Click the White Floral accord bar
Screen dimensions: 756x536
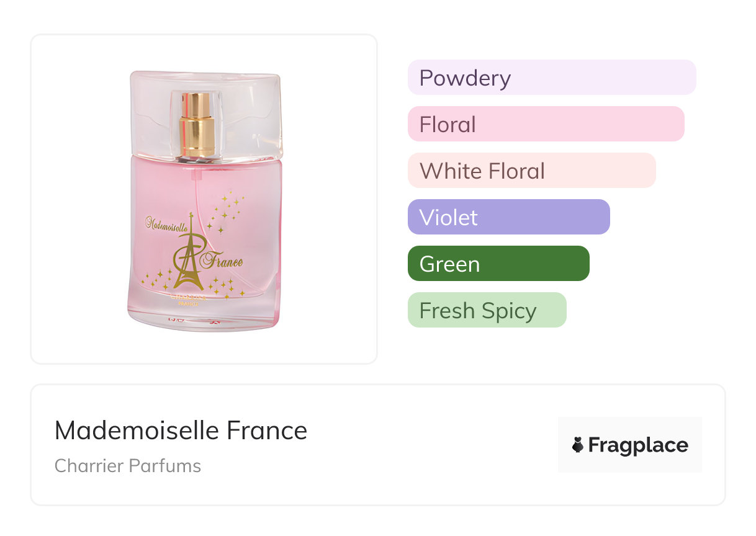[x=531, y=171]
